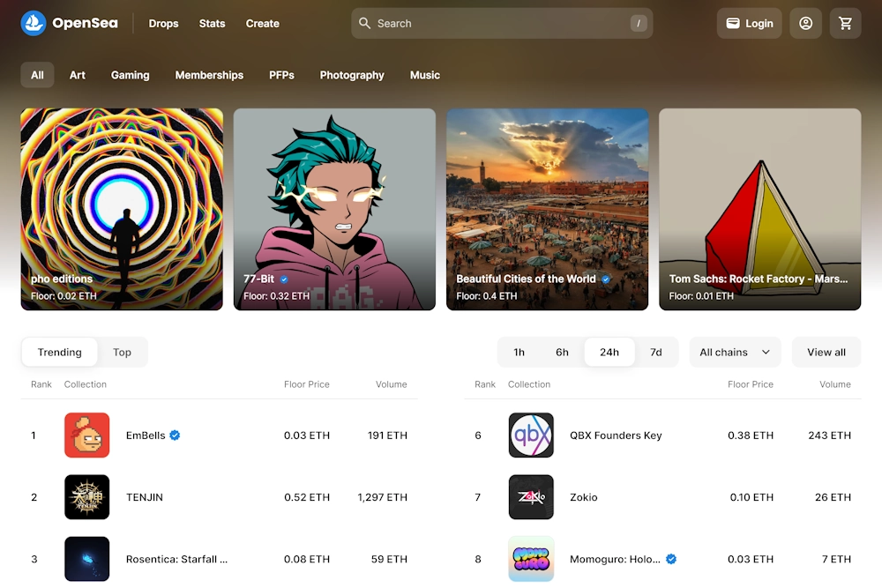Open the Gaming category tab
Screen dimensions: 882x588
click(130, 75)
